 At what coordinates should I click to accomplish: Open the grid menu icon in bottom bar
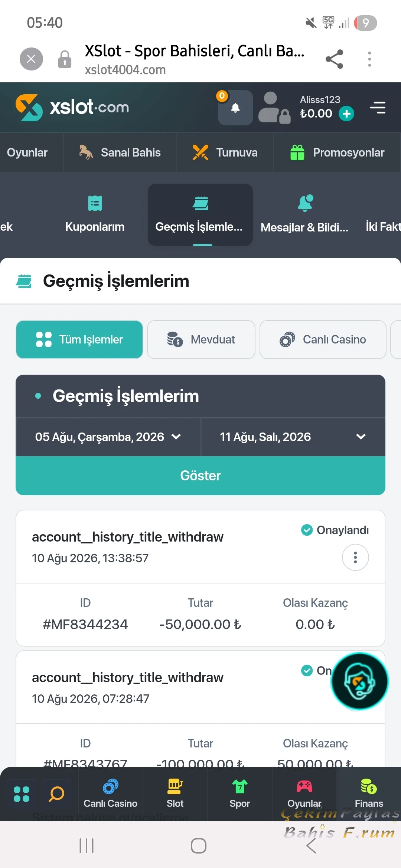tap(22, 794)
